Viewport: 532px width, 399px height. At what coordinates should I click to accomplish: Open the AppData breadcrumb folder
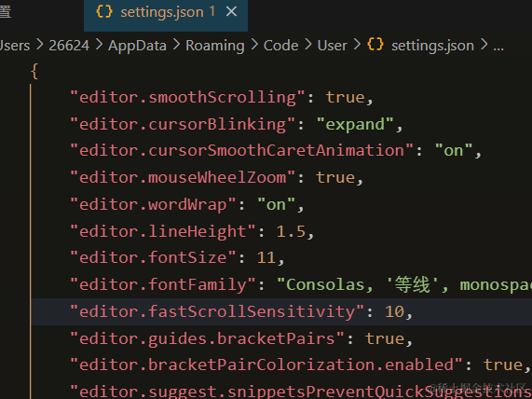click(x=137, y=46)
